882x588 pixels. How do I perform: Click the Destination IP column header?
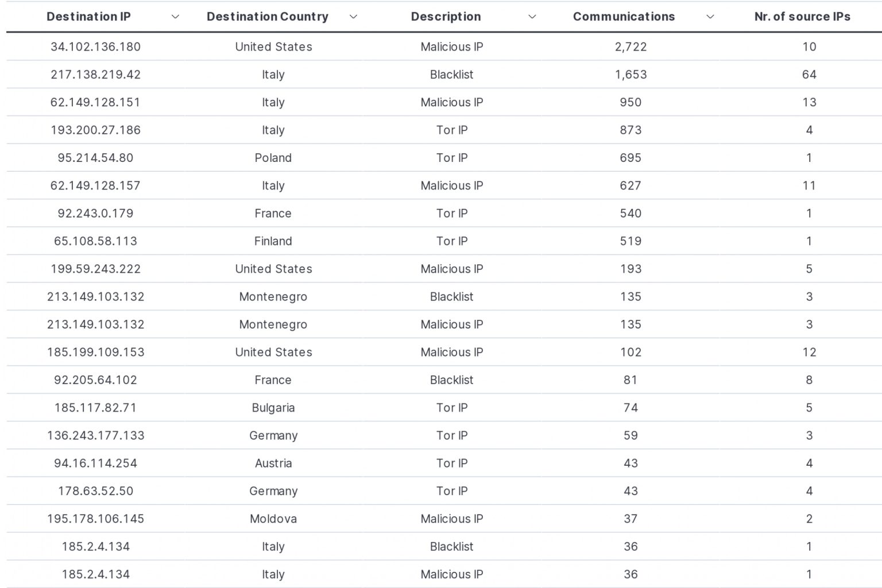click(x=88, y=17)
